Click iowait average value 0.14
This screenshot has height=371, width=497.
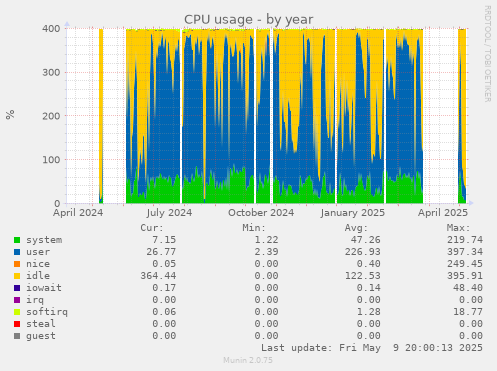(x=368, y=288)
